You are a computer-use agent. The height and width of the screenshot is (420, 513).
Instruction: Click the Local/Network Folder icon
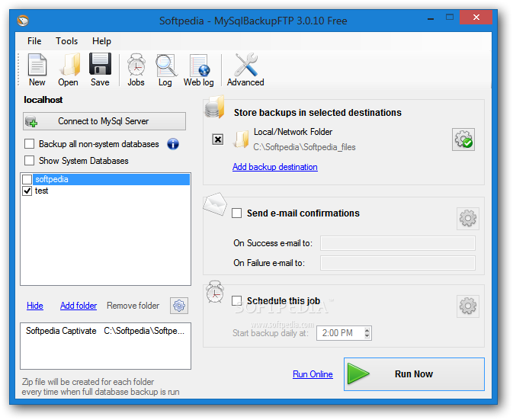[241, 139]
